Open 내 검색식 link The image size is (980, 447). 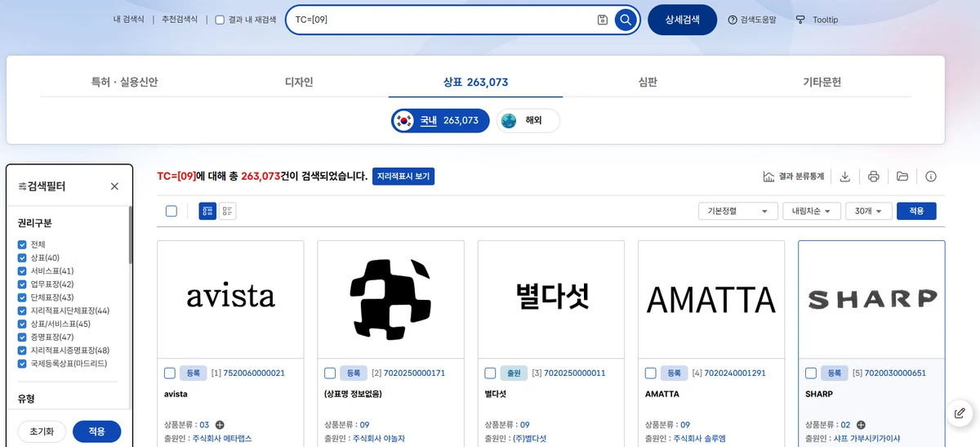point(129,20)
